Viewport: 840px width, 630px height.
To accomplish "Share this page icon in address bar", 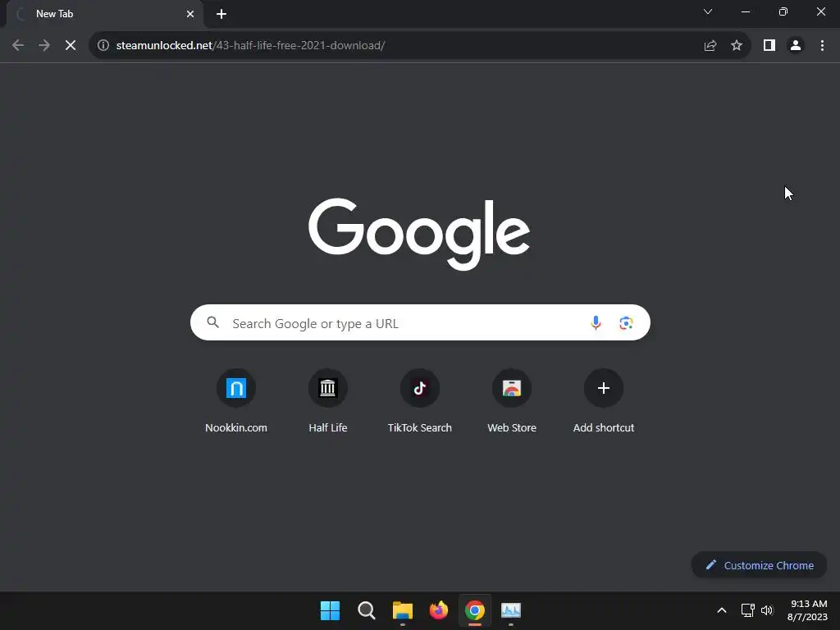I will pos(710,46).
